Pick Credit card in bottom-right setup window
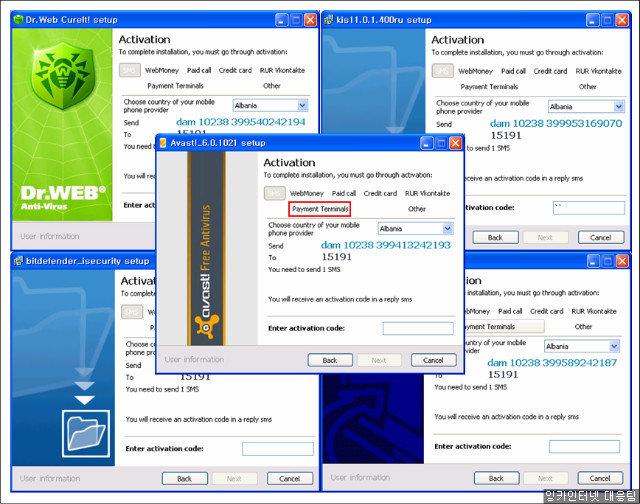Screen dimensions: 640x504 pos(547,311)
